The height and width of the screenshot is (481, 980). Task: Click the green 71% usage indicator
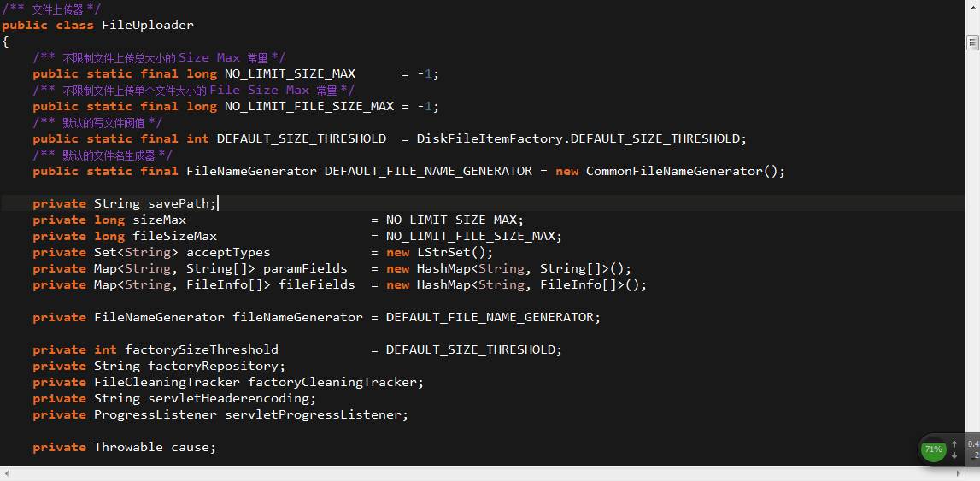coord(933,449)
